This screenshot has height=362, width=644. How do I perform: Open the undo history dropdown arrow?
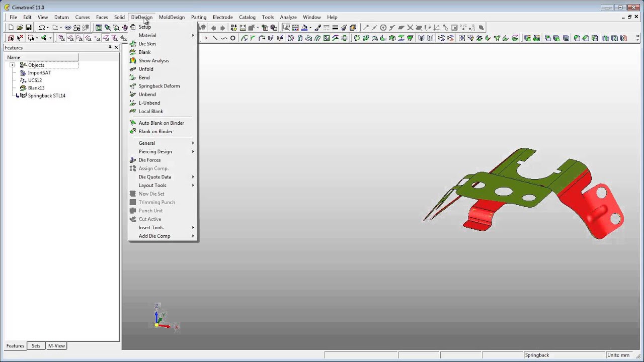47,28
